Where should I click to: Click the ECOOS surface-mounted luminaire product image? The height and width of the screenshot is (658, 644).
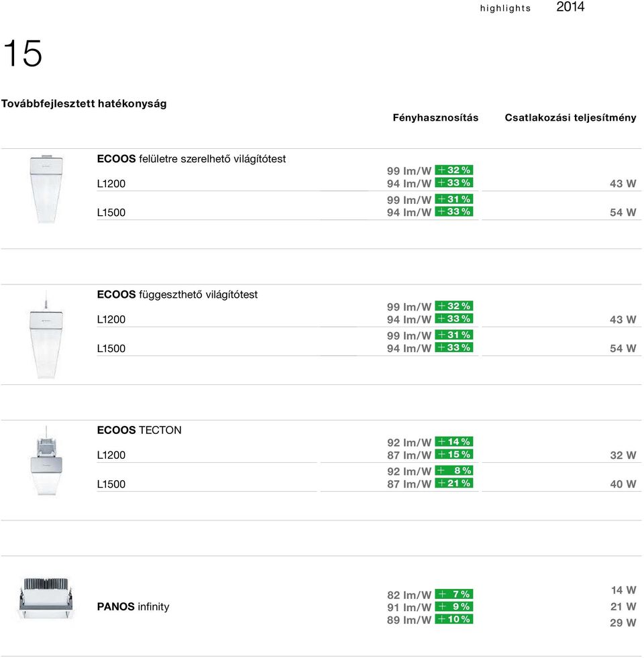click(46, 188)
